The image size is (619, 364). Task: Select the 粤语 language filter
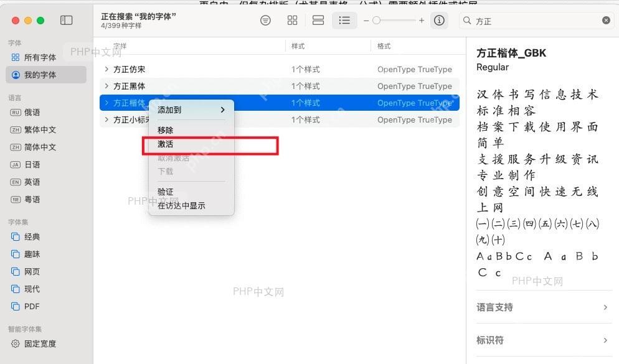pos(25,199)
